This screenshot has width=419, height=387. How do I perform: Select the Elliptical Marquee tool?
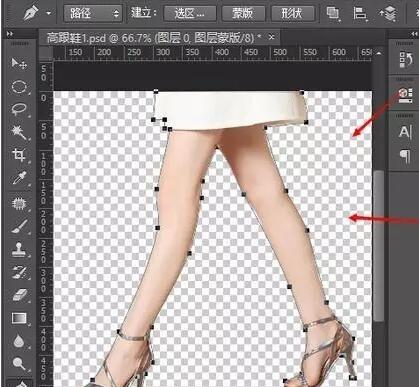click(19, 87)
